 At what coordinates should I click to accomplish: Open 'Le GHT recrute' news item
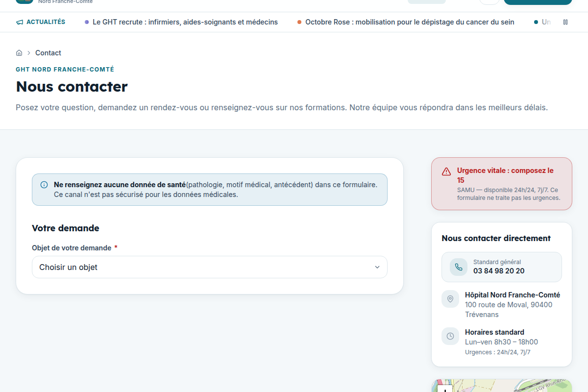(x=185, y=22)
